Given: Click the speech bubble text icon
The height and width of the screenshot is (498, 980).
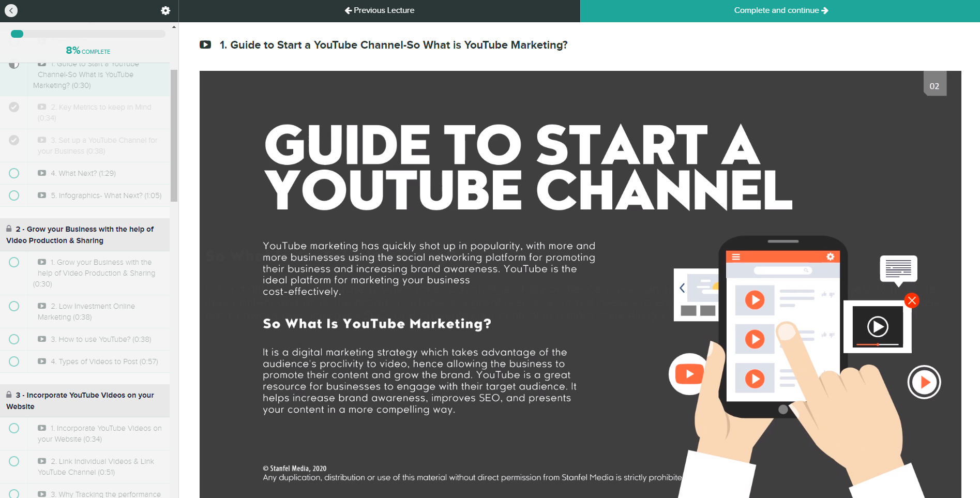Looking at the screenshot, I should [x=899, y=270].
